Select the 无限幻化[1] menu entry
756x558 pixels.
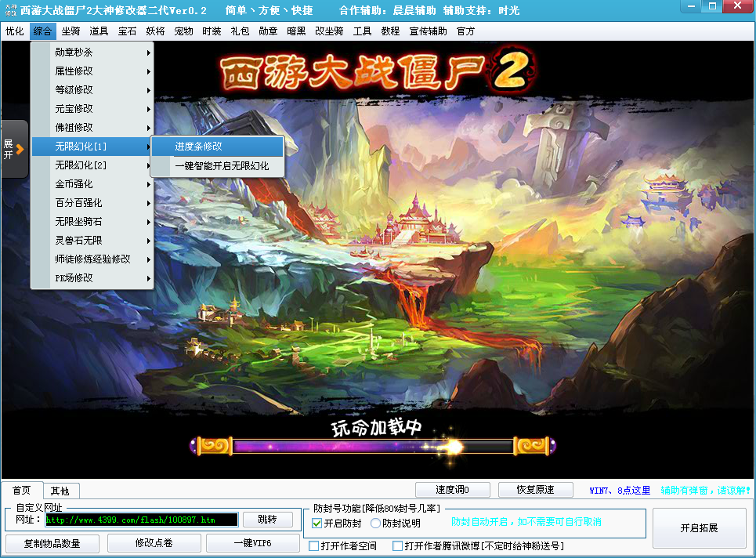pos(92,146)
